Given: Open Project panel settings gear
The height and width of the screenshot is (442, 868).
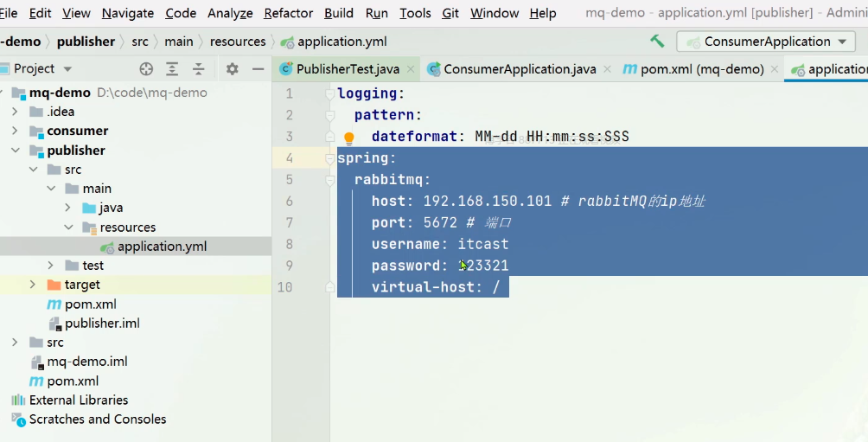Looking at the screenshot, I should [232, 68].
